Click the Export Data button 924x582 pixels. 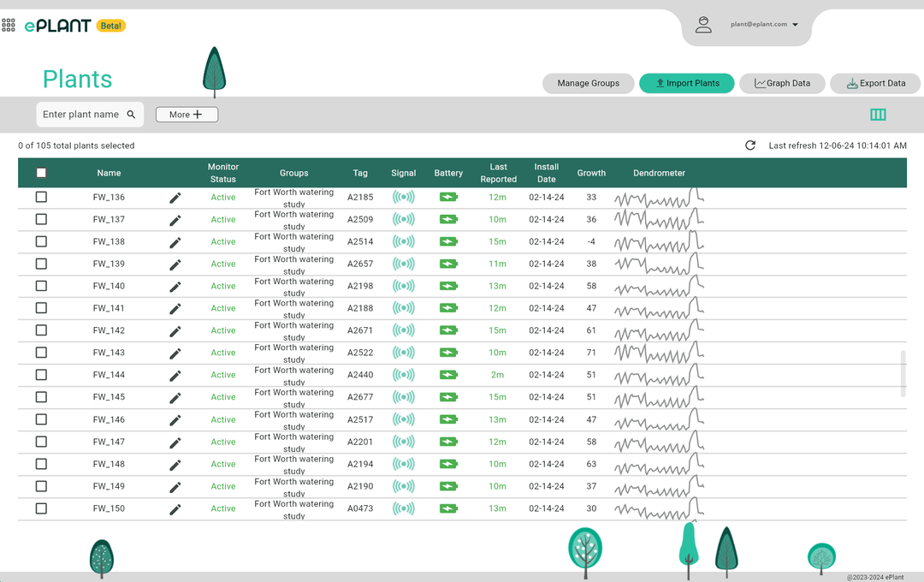tap(875, 83)
